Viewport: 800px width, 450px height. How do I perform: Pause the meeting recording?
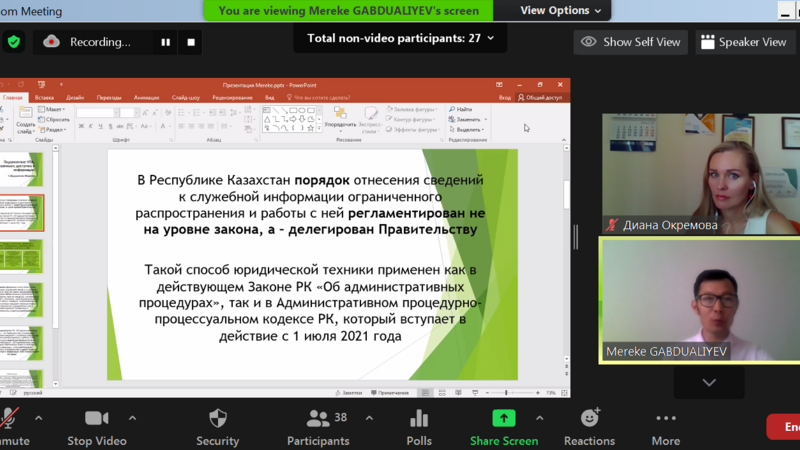165,42
